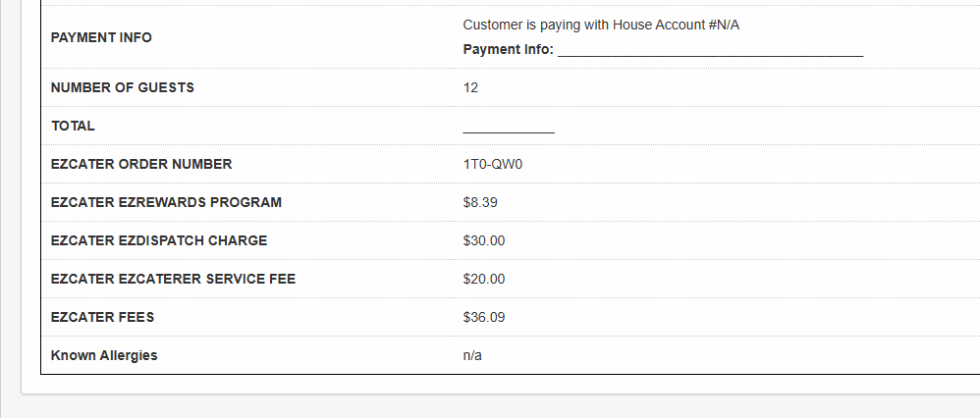Select the $8.39 rewards amount
The width and height of the screenshot is (980, 418).
(x=480, y=202)
